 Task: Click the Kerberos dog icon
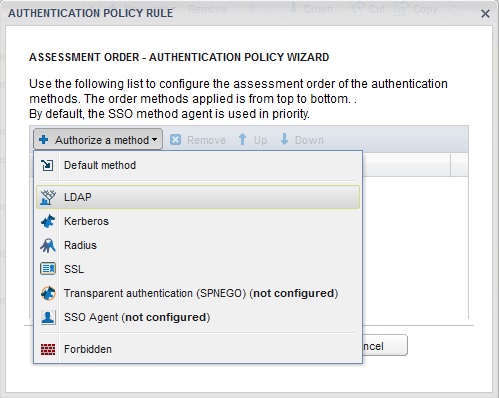[48, 221]
